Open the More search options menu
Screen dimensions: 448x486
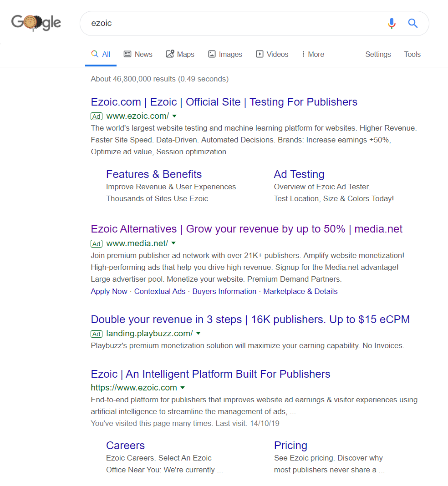tap(313, 54)
